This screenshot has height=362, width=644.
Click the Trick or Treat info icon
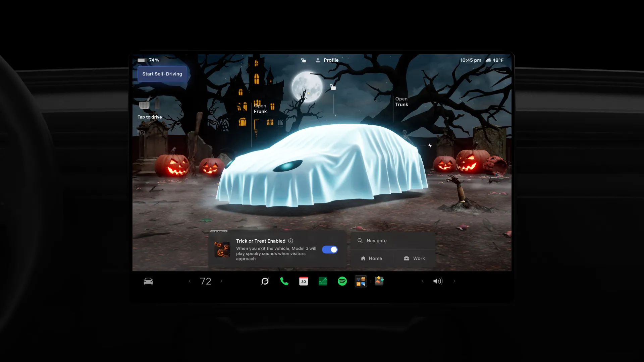pos(291,241)
